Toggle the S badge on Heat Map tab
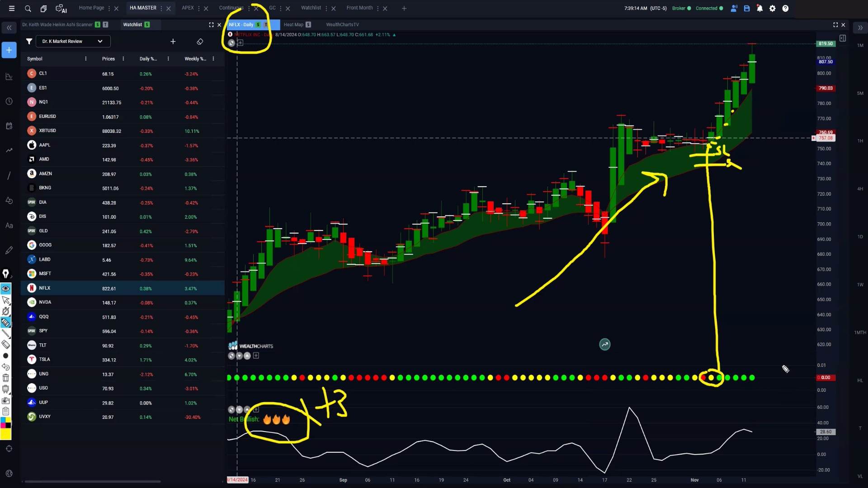This screenshot has width=868, height=488. (x=308, y=24)
